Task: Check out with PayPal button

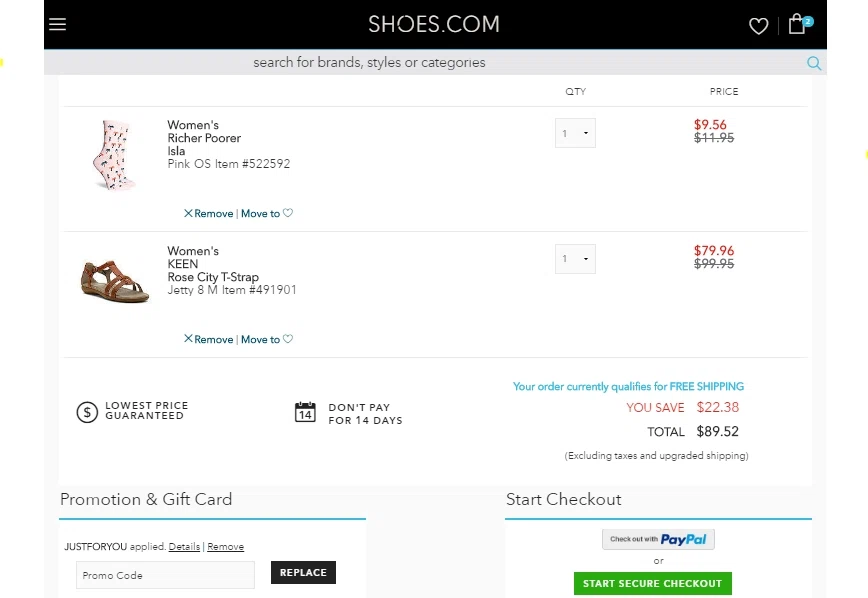Action: [658, 539]
